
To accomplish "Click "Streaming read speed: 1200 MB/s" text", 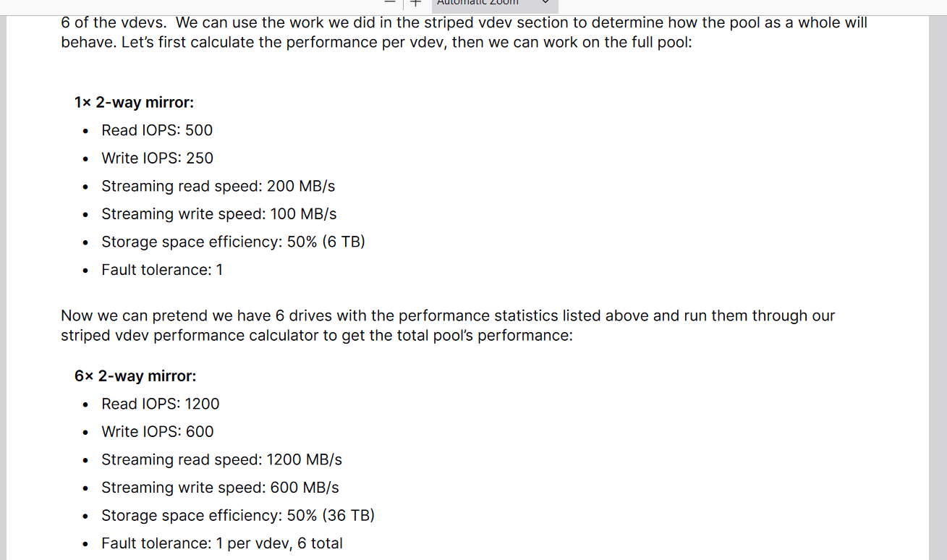I will (x=221, y=459).
